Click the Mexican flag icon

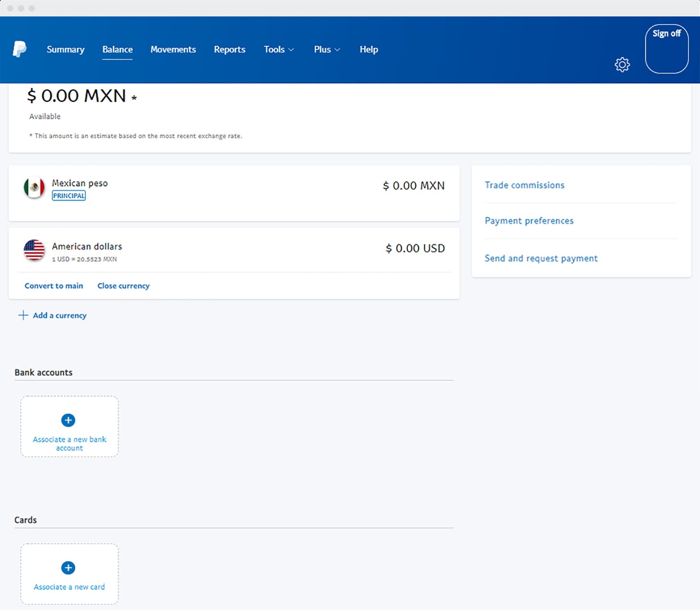[34, 187]
